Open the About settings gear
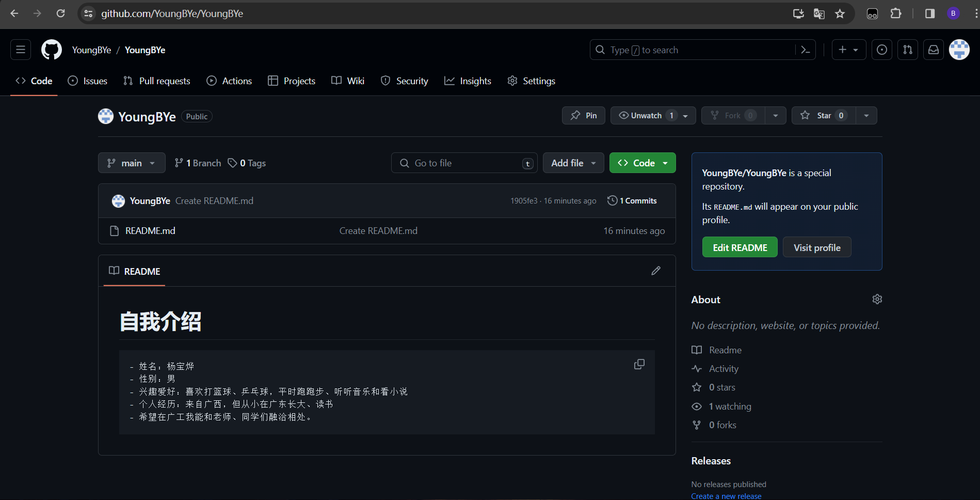The image size is (980, 500). pos(877,299)
